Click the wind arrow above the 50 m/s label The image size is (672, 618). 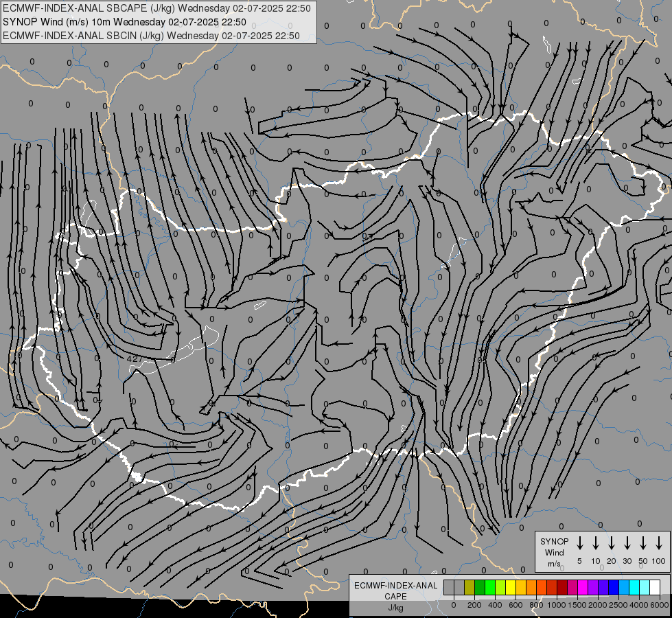click(643, 543)
